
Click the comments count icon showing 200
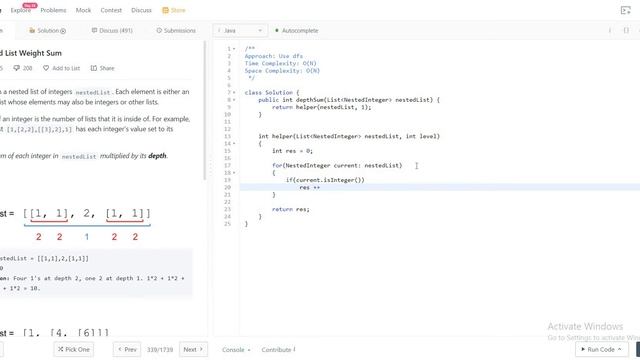pyautogui.click(x=16, y=68)
